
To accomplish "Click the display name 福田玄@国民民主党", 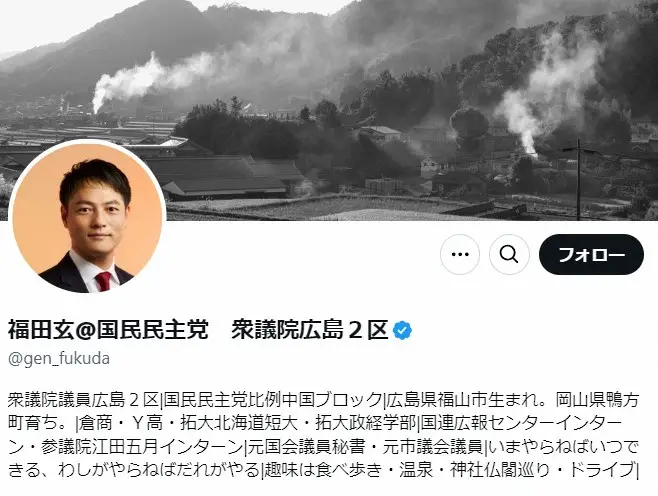I will coord(108,330).
